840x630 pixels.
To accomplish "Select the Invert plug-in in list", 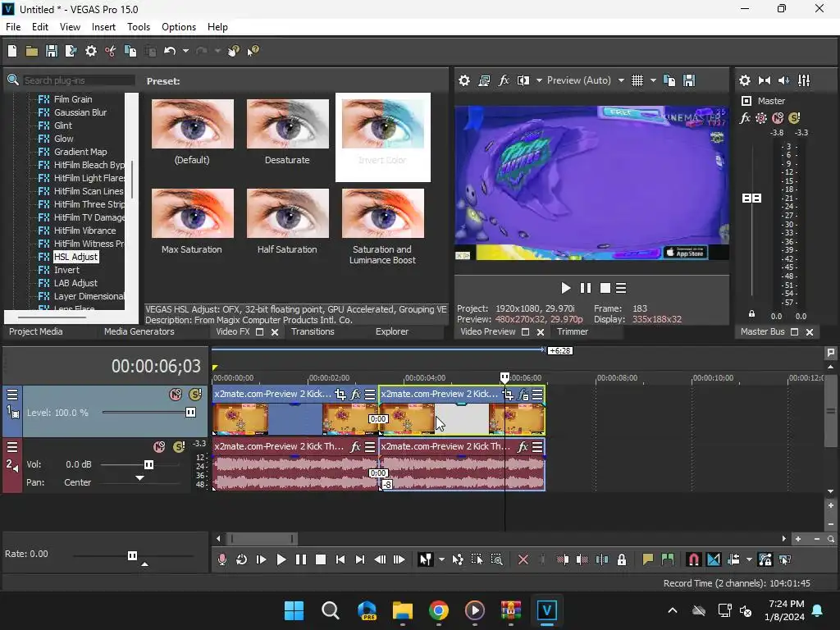I will [x=66, y=270].
